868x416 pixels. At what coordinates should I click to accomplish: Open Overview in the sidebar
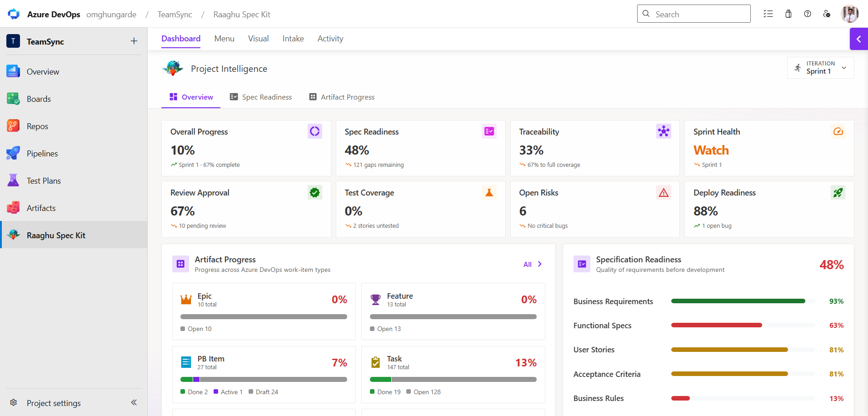(74, 71)
